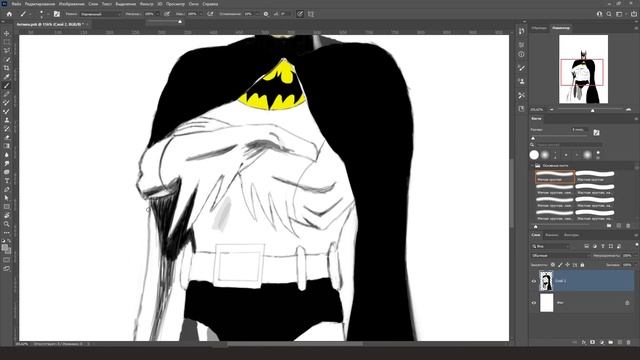Image resolution: width=640 pixels, height=360 pixels.
Task: Toggle pressure for opacity button
Action: (167, 14)
